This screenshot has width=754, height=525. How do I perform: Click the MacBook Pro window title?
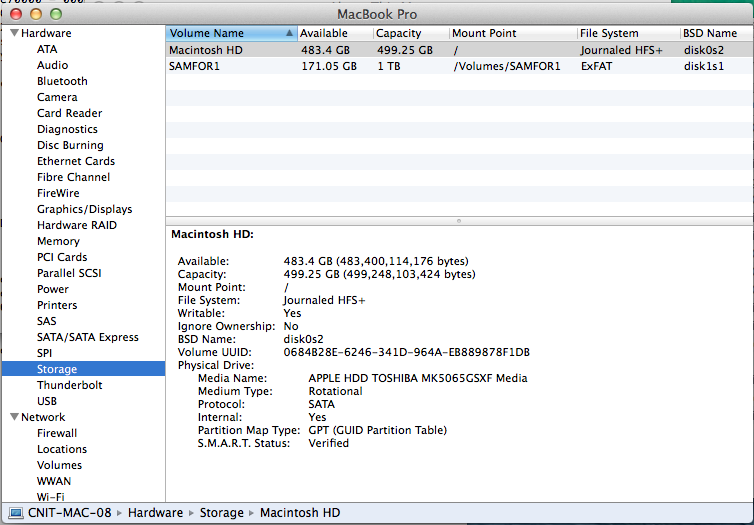[377, 14]
